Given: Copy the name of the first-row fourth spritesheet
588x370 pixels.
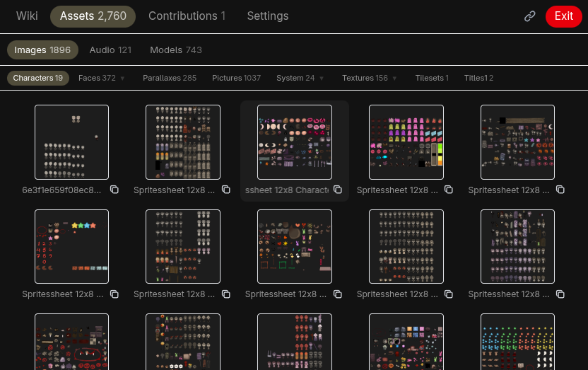Looking at the screenshot, I should pyautogui.click(x=449, y=190).
